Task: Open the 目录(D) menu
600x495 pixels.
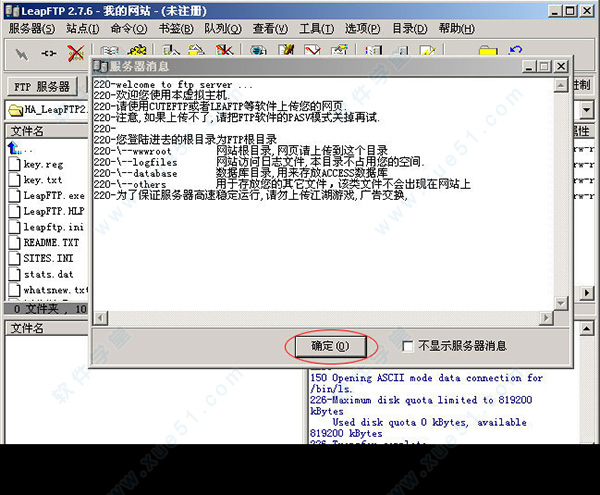Action: (410, 29)
